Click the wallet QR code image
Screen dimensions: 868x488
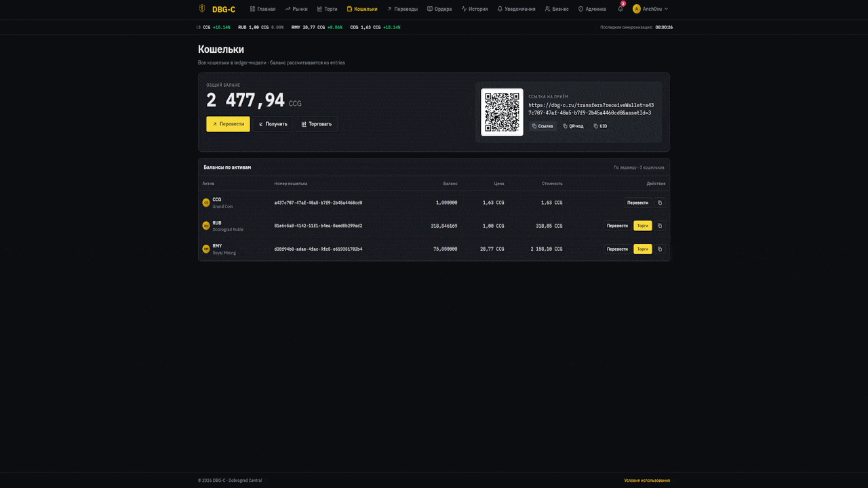pos(502,112)
